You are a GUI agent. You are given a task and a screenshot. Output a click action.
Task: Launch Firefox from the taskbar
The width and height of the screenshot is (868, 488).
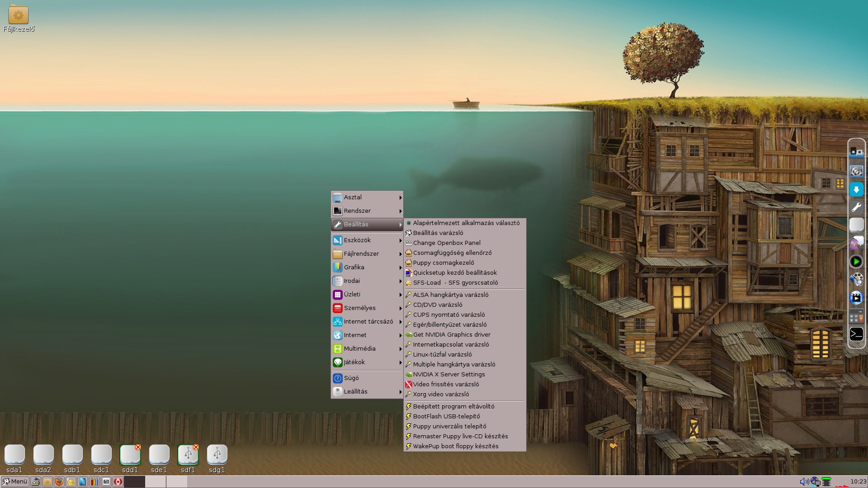coord(59,482)
